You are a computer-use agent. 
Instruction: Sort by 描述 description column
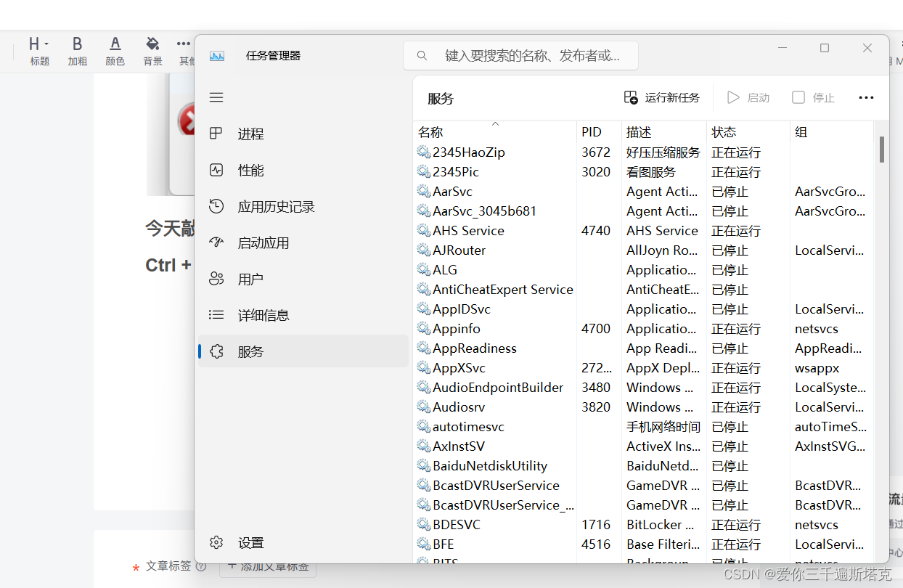point(664,132)
